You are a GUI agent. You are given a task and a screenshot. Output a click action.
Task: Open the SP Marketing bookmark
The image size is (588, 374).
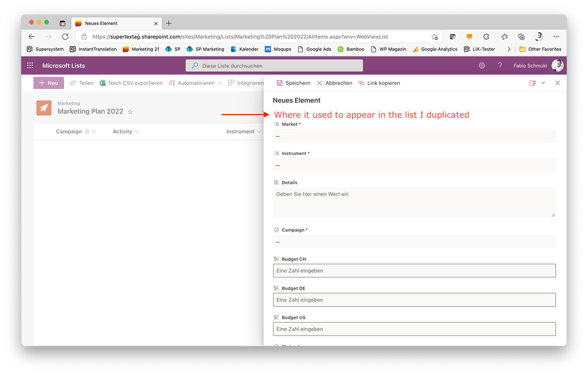point(205,49)
